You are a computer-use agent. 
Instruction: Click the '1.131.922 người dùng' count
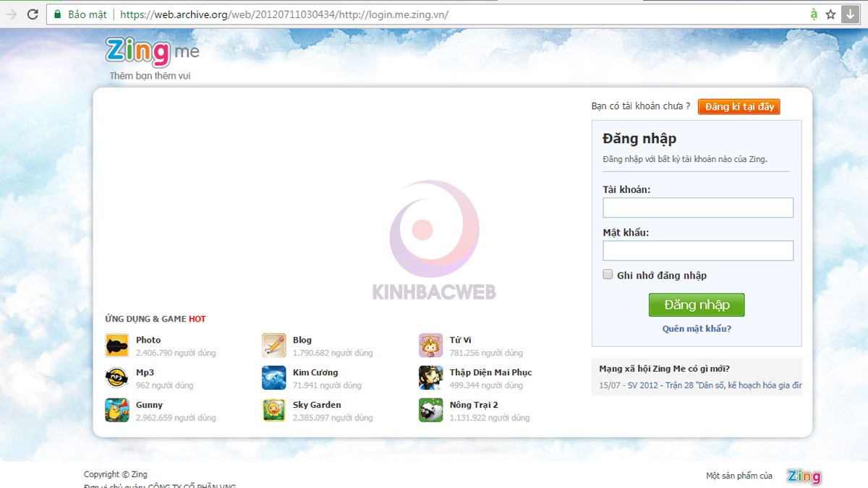pos(490,418)
